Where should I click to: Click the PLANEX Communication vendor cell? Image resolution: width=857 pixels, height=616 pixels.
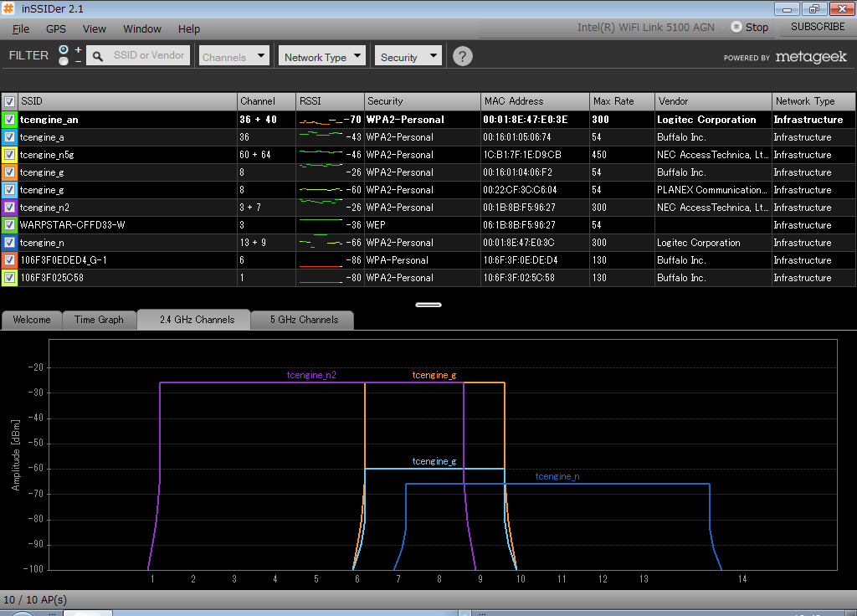point(712,190)
